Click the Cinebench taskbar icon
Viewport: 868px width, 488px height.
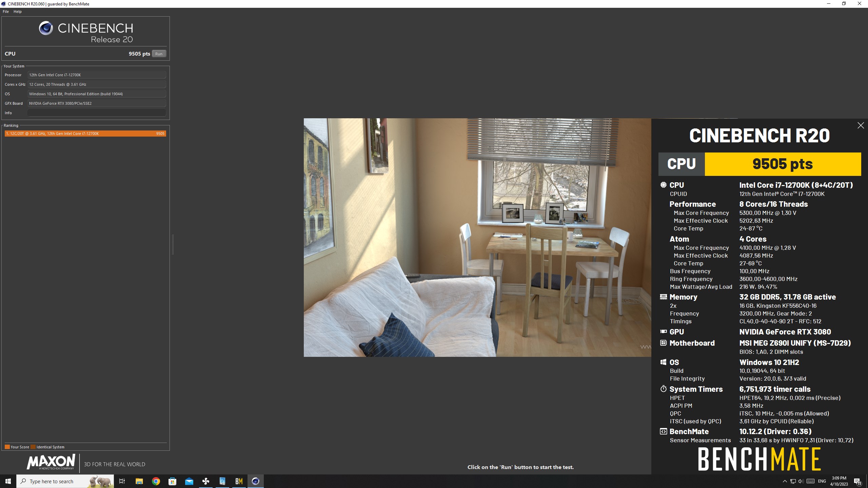(256, 481)
